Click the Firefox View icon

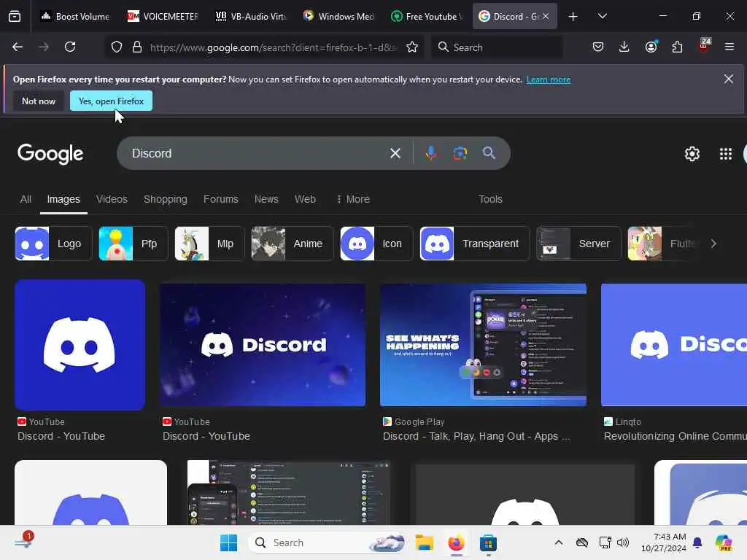[x=15, y=17]
